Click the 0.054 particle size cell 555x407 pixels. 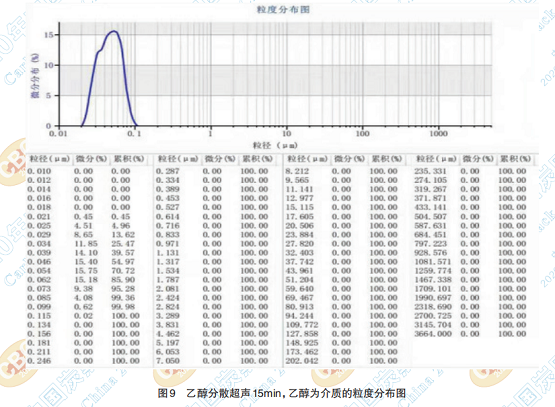pyautogui.click(x=39, y=271)
